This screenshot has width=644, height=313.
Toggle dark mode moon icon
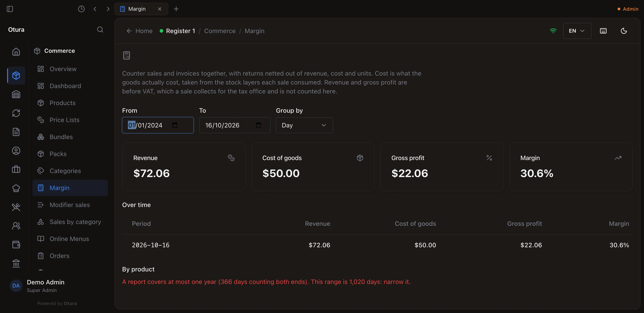624,31
